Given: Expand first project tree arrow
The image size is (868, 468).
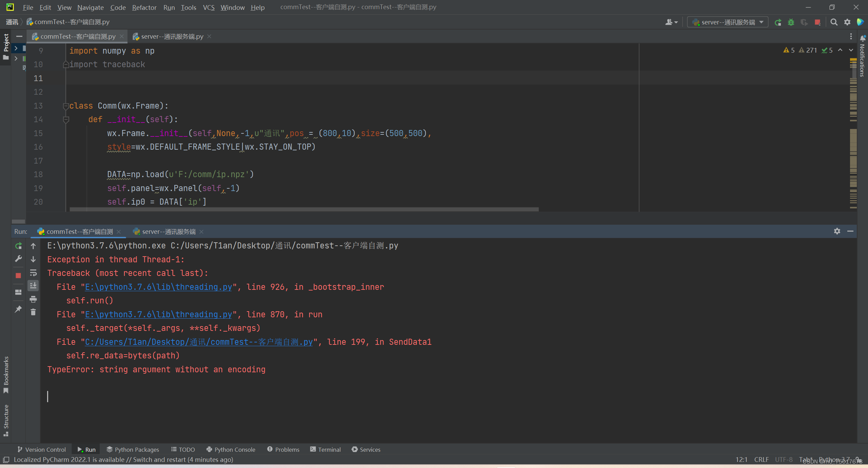Looking at the screenshot, I should point(16,49).
